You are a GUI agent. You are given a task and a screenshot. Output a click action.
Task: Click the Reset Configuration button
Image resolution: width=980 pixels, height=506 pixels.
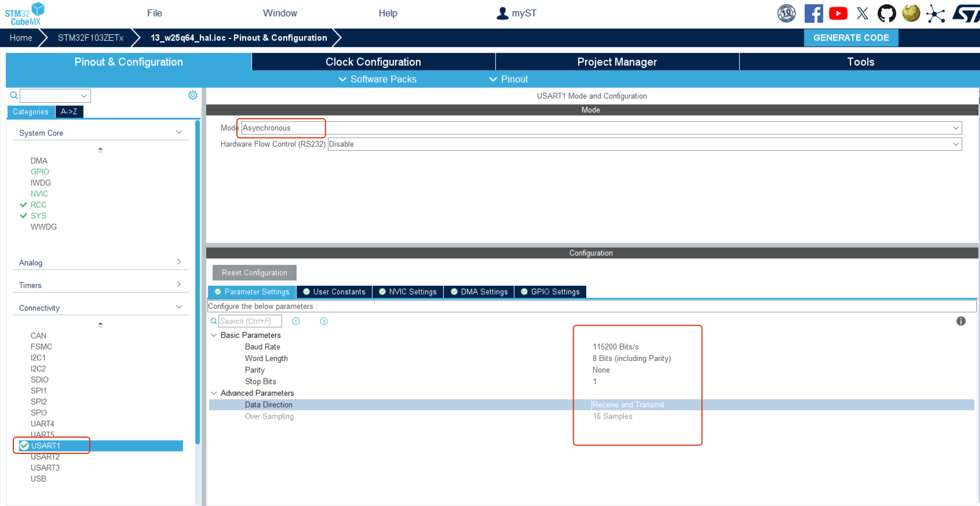click(x=254, y=272)
